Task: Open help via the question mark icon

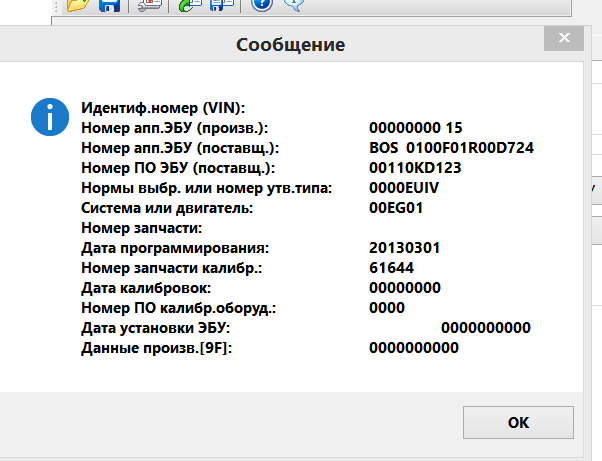Action: (262, 5)
